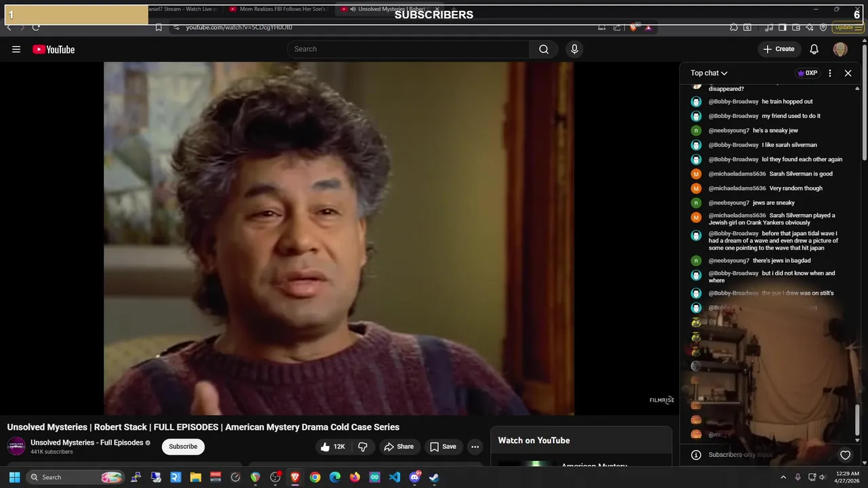The image size is (868, 488).
Task: Save the video to a playlist
Action: coord(443,447)
